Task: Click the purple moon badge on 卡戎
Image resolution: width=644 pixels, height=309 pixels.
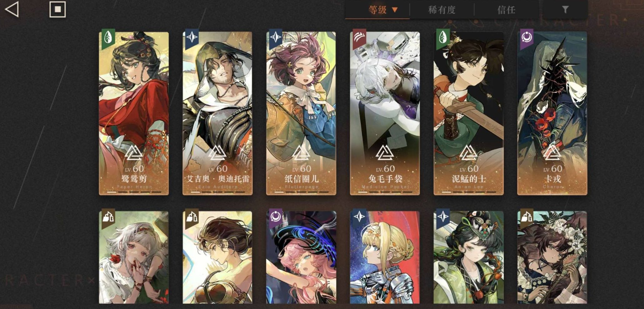Action: click(527, 38)
